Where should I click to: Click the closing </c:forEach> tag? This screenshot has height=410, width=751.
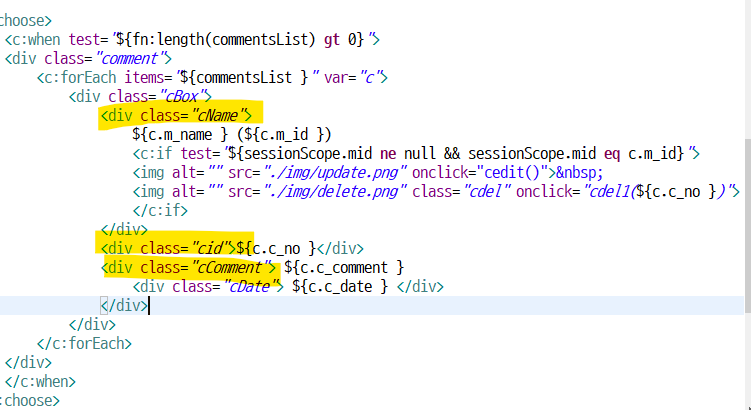[84, 343]
